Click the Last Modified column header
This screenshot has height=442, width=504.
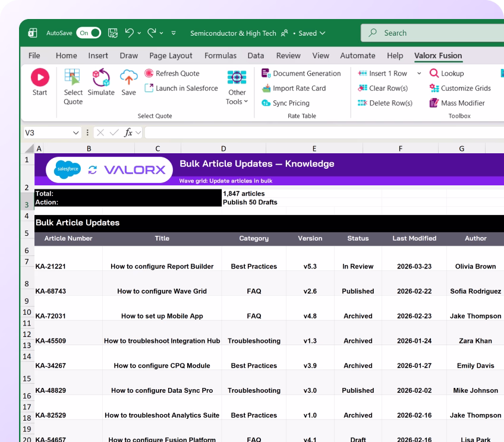click(414, 238)
